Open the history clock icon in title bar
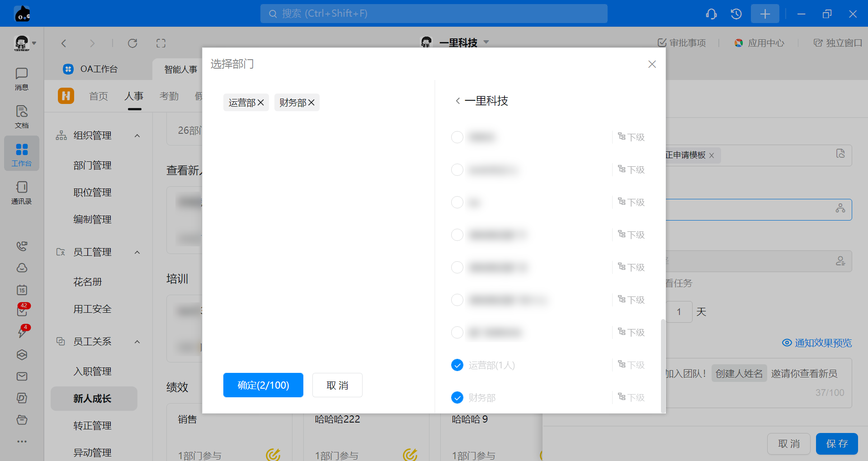 coord(736,14)
